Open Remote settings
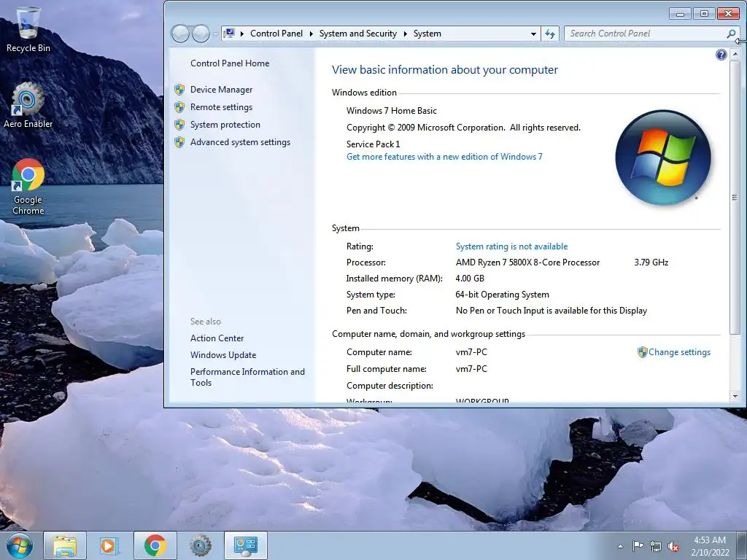 click(x=221, y=107)
